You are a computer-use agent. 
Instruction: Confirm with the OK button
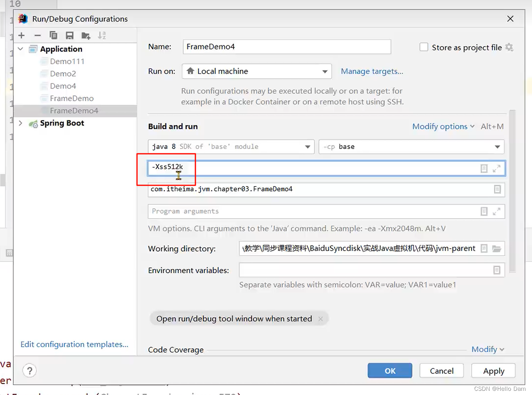[x=390, y=370]
